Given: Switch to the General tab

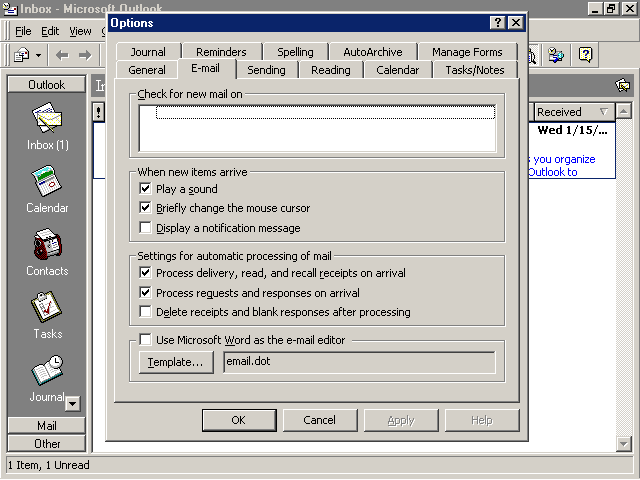Looking at the screenshot, I should pyautogui.click(x=147, y=70).
